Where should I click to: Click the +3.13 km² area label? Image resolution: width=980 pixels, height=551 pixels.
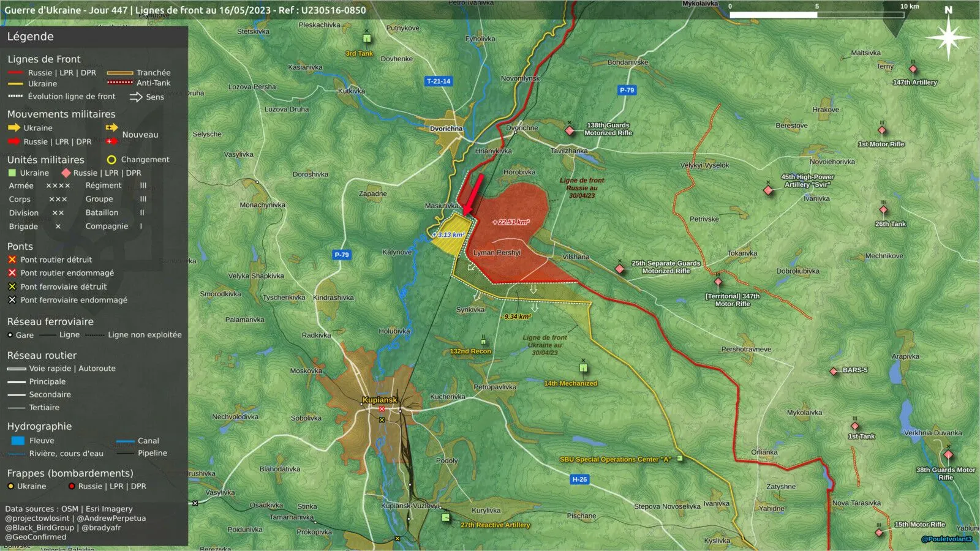448,235
